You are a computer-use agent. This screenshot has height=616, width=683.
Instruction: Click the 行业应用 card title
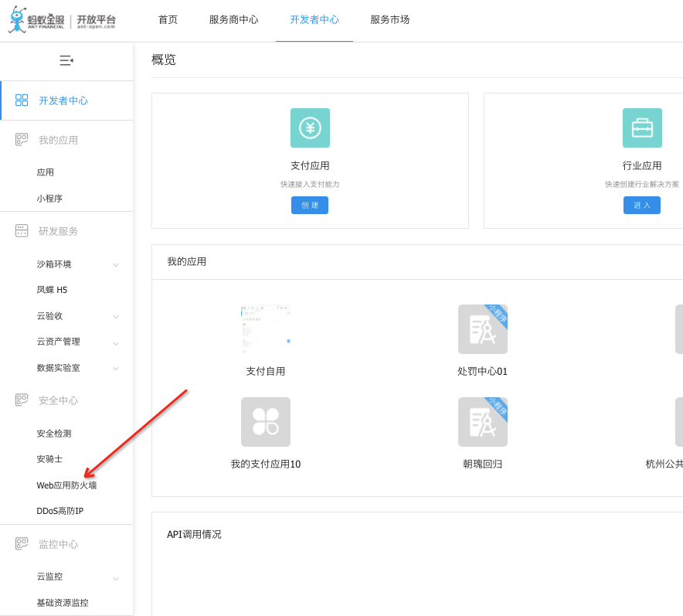pyautogui.click(x=642, y=165)
